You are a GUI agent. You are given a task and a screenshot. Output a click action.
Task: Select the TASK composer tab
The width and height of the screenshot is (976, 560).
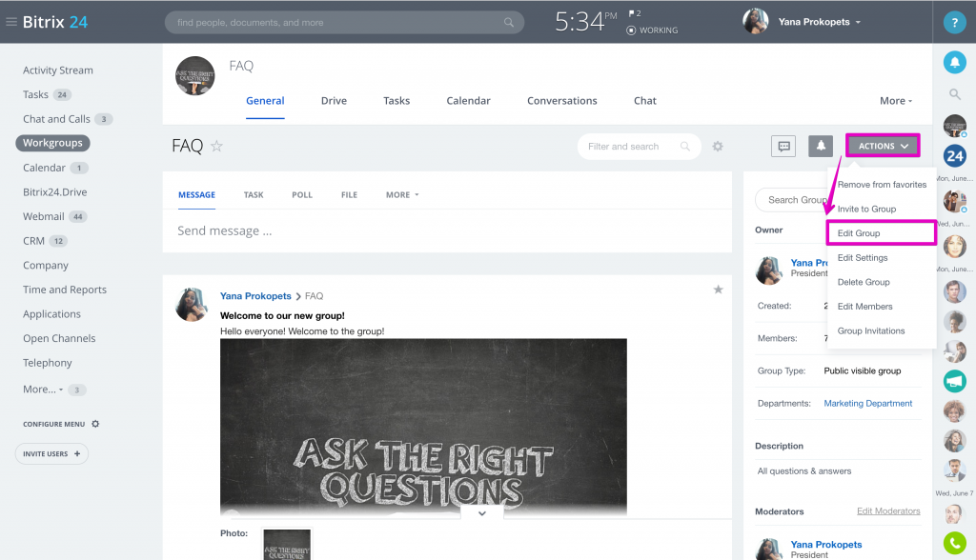(x=254, y=194)
